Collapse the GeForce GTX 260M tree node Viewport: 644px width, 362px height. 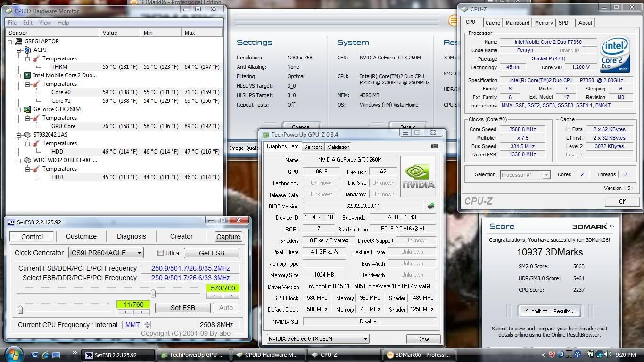tap(19, 109)
